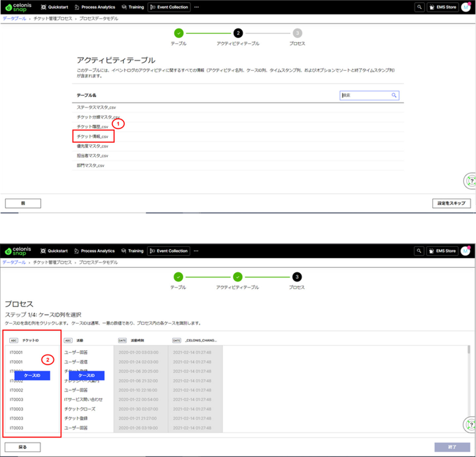Click the green check step circle on アクティビティテーブル screen
The image size is (476, 457).
click(179, 33)
